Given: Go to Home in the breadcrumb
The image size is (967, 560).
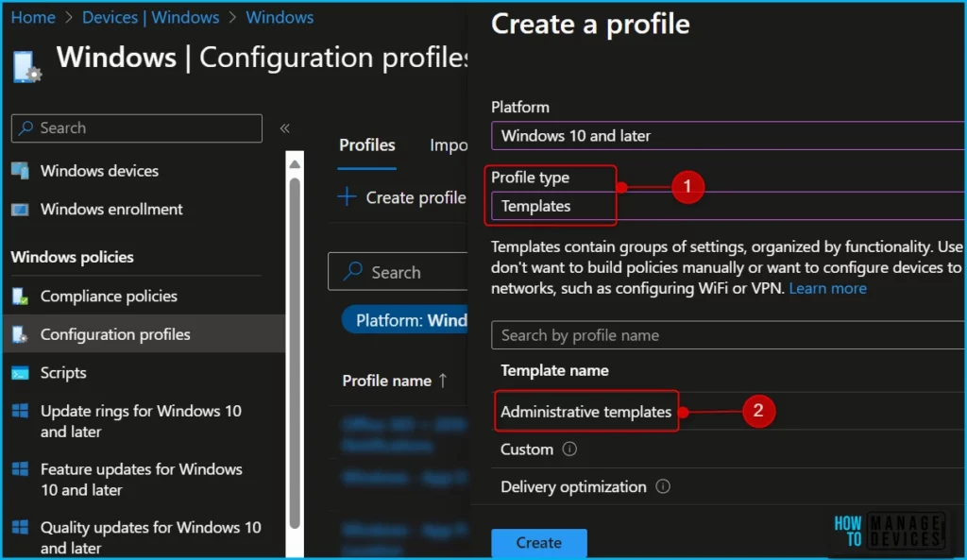Looking at the screenshot, I should (33, 17).
